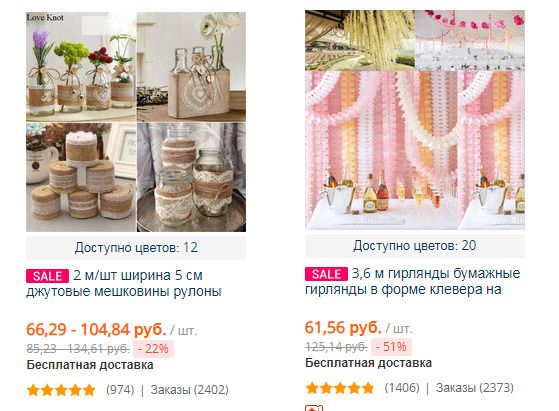559x411 pixels.
Task: Click the -22% discount badge
Action: tap(153, 349)
